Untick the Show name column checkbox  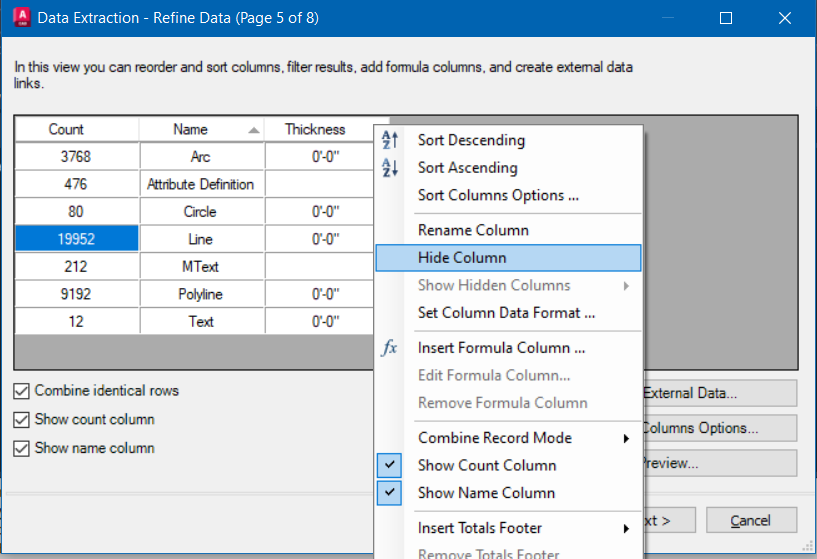pyautogui.click(x=22, y=449)
